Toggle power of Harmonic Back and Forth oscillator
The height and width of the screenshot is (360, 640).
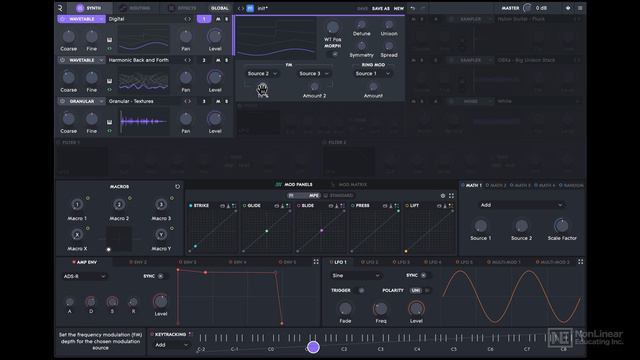(62, 60)
